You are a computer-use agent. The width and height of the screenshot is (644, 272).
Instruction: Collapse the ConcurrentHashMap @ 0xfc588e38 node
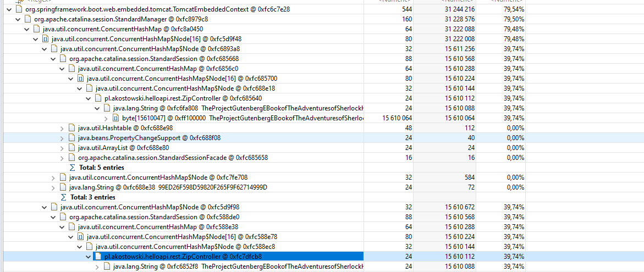tap(62, 227)
